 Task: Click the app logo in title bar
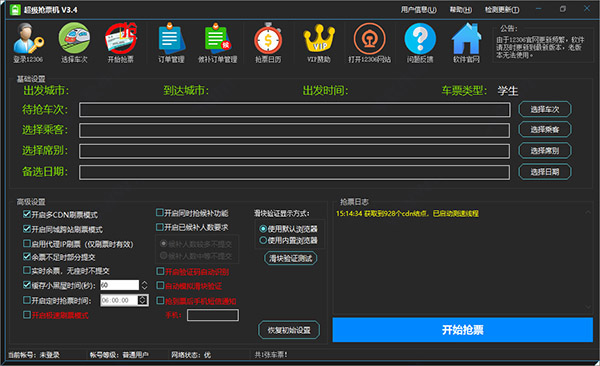click(15, 10)
